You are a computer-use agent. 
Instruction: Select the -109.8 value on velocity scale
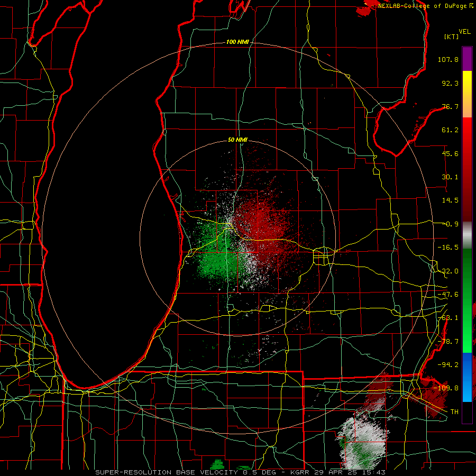[x=446, y=388]
